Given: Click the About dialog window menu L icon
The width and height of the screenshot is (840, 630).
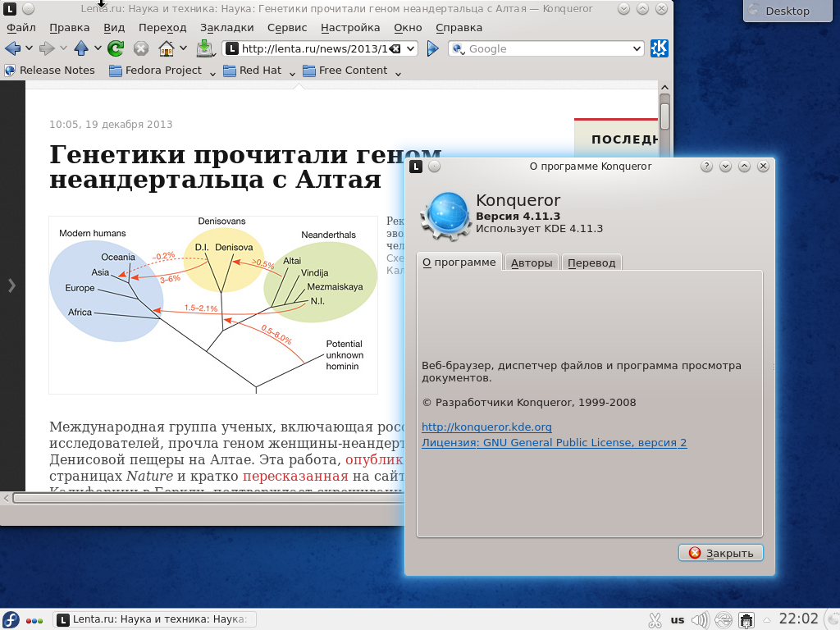Looking at the screenshot, I should pos(416,167).
